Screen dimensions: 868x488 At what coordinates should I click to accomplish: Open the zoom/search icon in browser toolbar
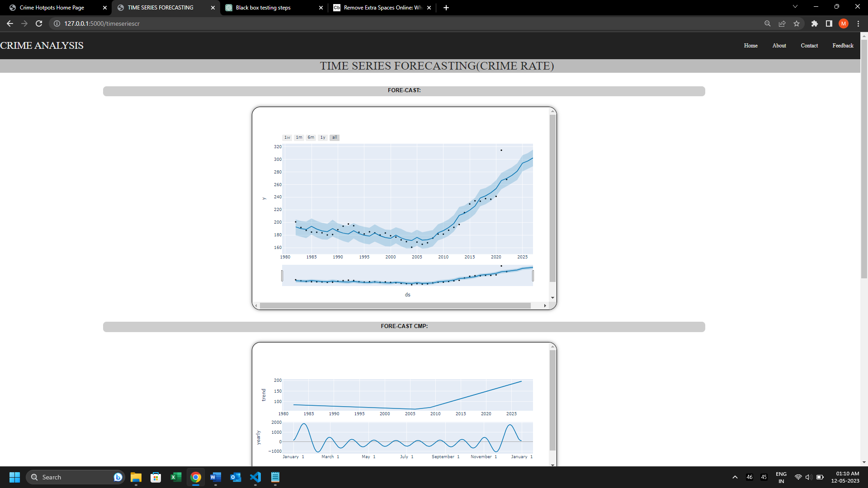pyautogui.click(x=768, y=23)
